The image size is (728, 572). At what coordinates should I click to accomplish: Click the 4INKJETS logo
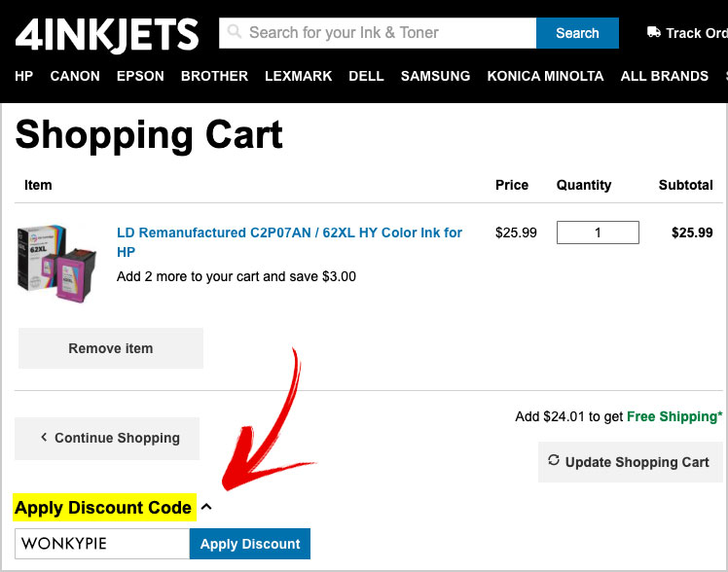107,35
